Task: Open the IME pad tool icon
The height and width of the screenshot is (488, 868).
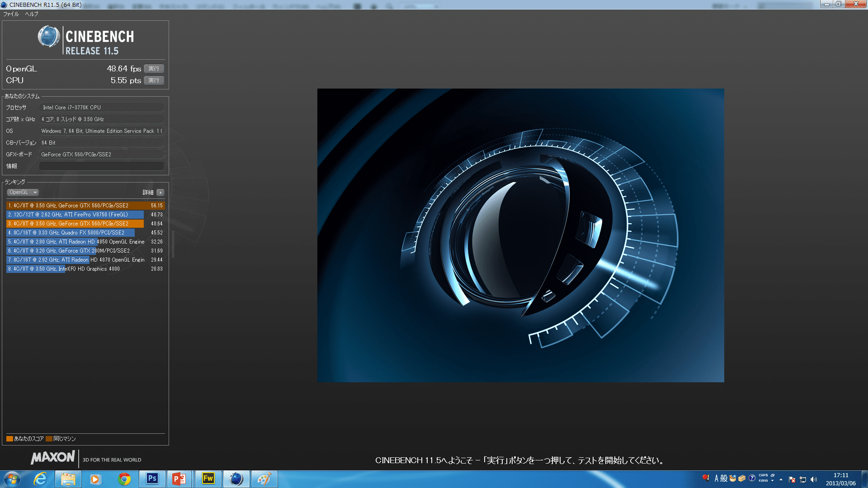Action: point(733,479)
